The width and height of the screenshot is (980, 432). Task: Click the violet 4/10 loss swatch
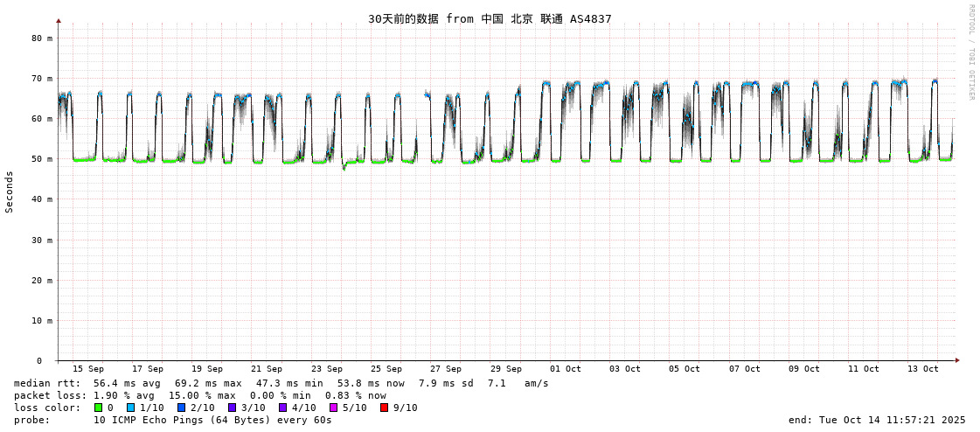pos(282,408)
